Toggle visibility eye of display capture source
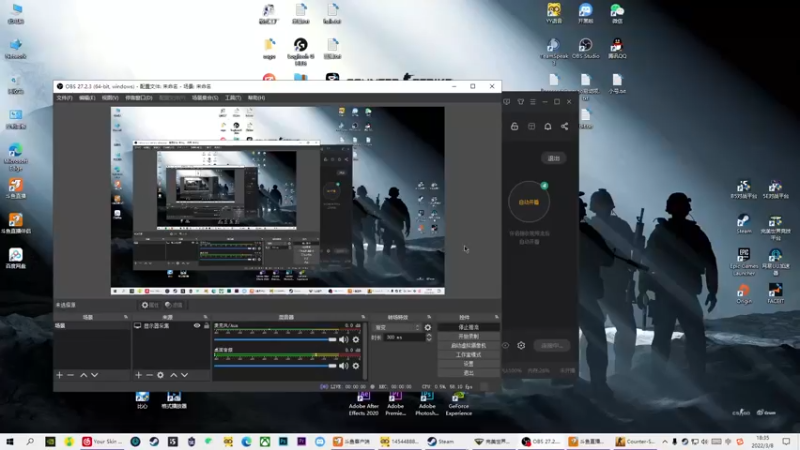Screen dimensions: 800x450 pos(196,326)
